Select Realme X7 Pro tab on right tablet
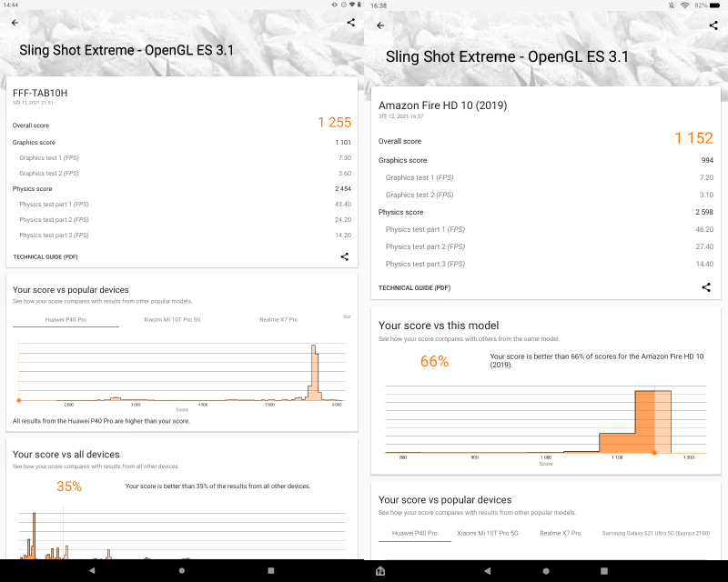The image size is (728, 582). [561, 533]
